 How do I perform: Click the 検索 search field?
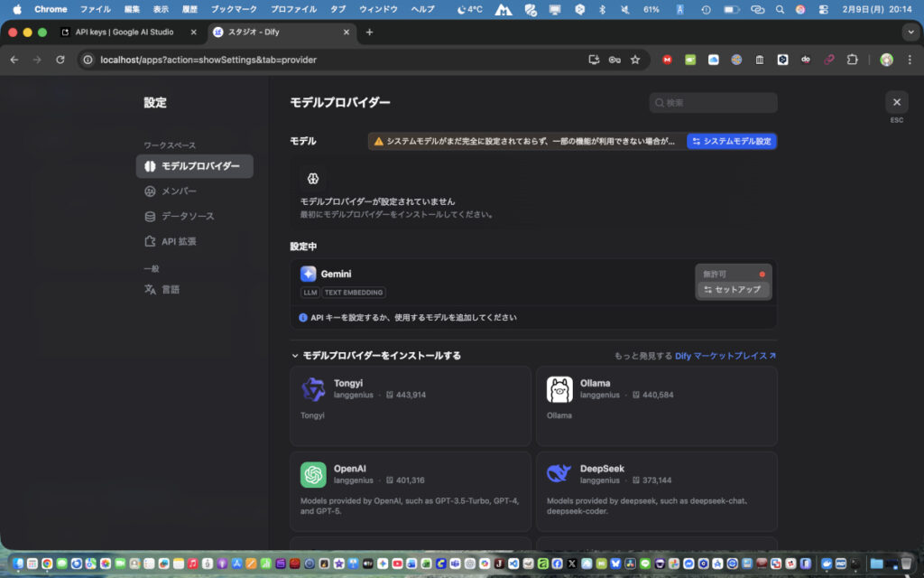(x=713, y=103)
